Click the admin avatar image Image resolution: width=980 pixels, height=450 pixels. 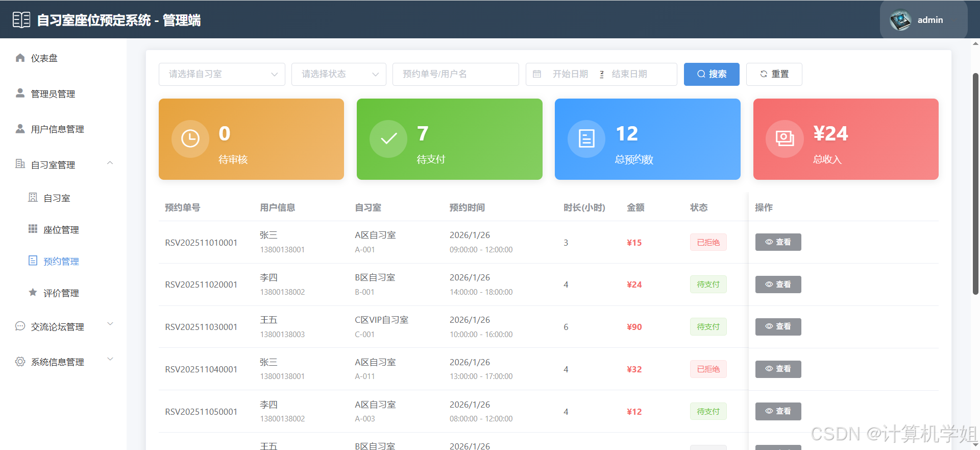[900, 20]
